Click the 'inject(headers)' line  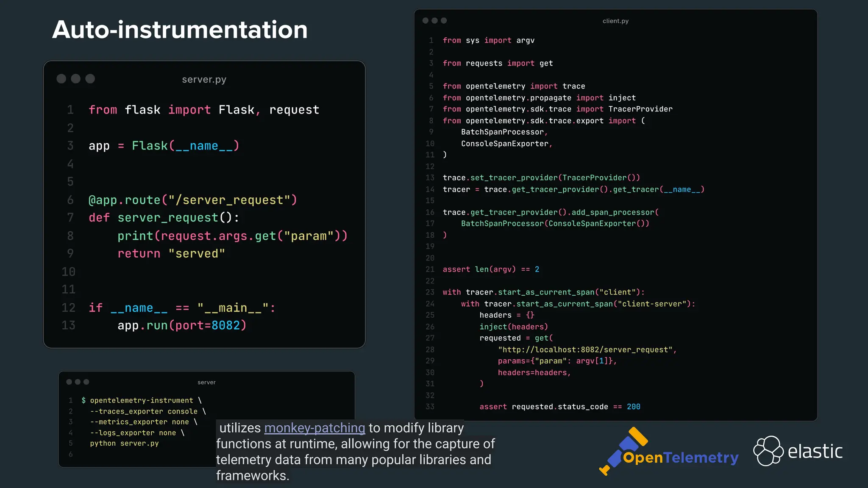514,327
